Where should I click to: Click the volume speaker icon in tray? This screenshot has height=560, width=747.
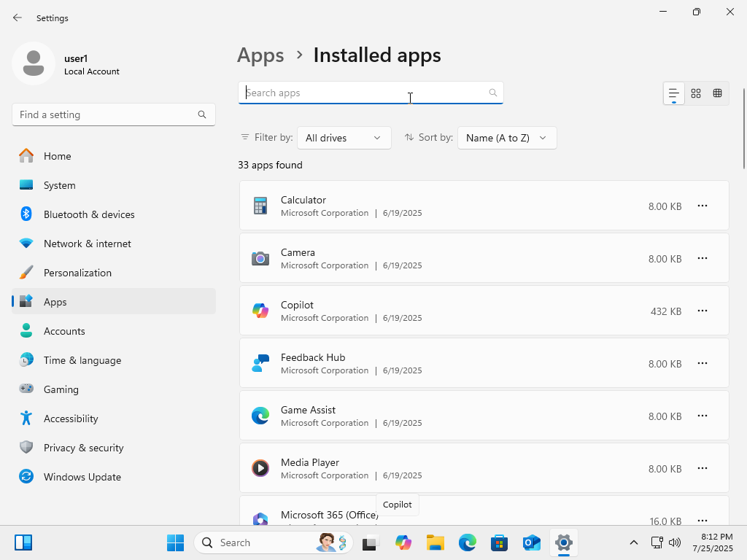675,542
